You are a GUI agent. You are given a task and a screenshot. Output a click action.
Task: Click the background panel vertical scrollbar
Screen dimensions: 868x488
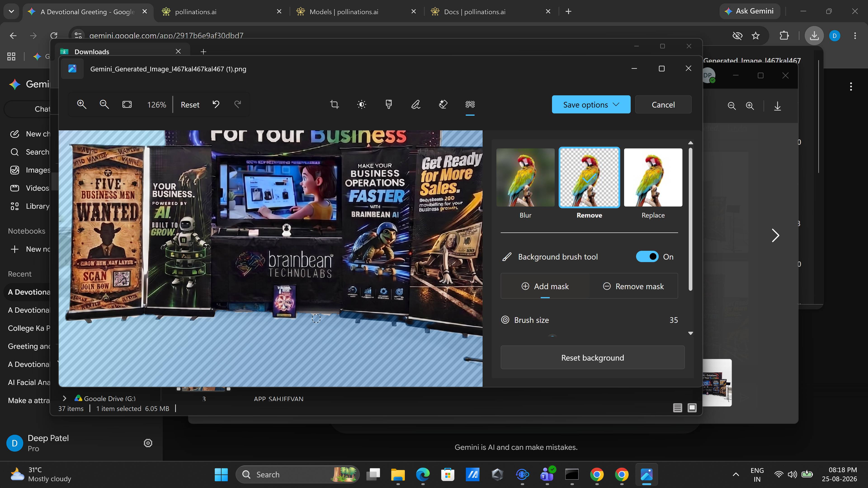point(690,219)
